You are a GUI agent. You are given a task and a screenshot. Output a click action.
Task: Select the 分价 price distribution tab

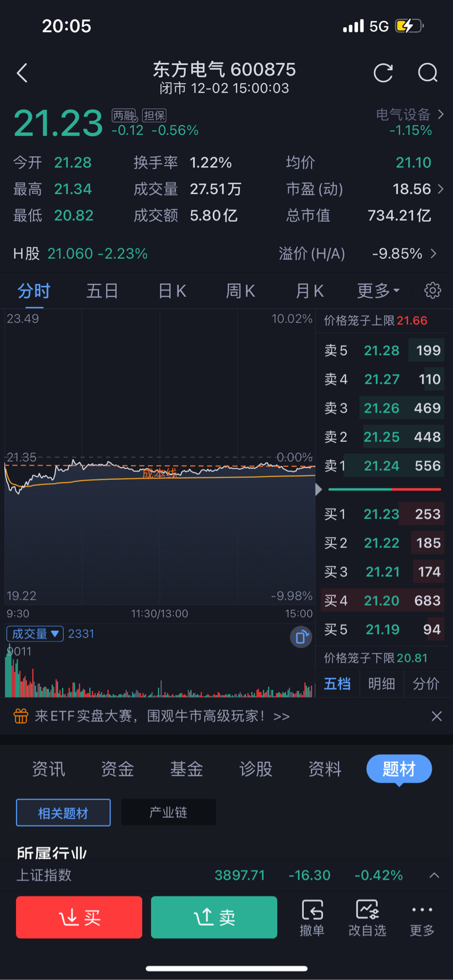point(426,683)
